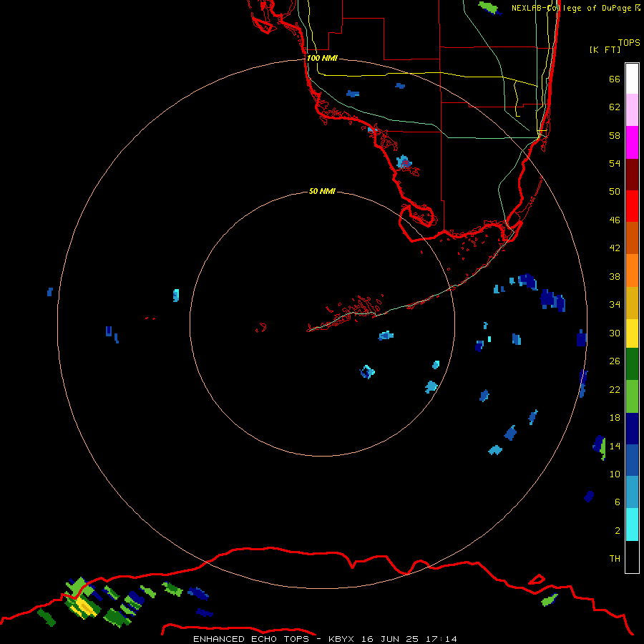Click the dark red maroon legend swatch
Image resolution: width=644 pixels, height=644 pixels.
632,175
